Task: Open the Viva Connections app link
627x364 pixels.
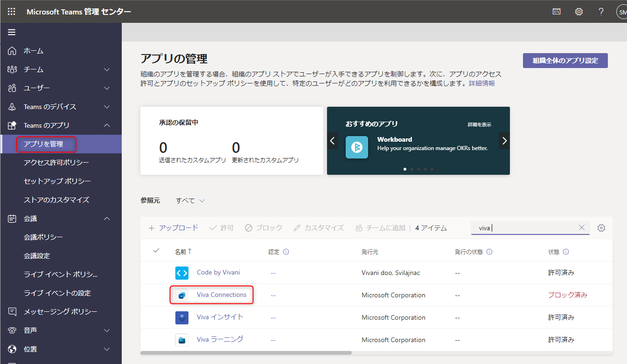Action: pyautogui.click(x=222, y=295)
